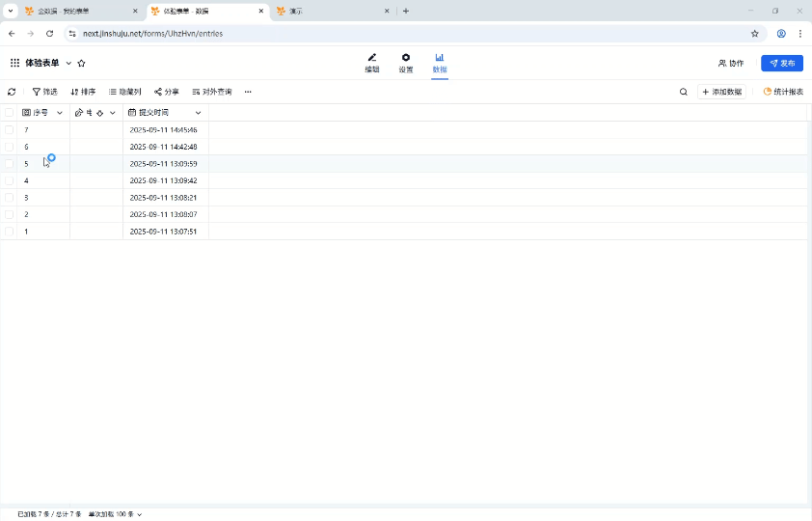This screenshot has height=521, width=812.
Task: Check the checkbox for row 7
Action: (x=10, y=129)
